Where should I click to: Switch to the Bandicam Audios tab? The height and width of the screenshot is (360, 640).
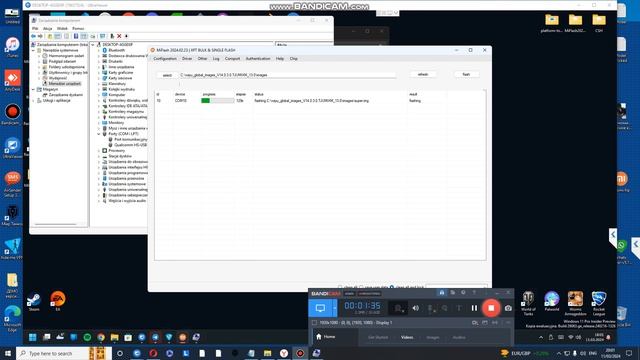(x=459, y=337)
